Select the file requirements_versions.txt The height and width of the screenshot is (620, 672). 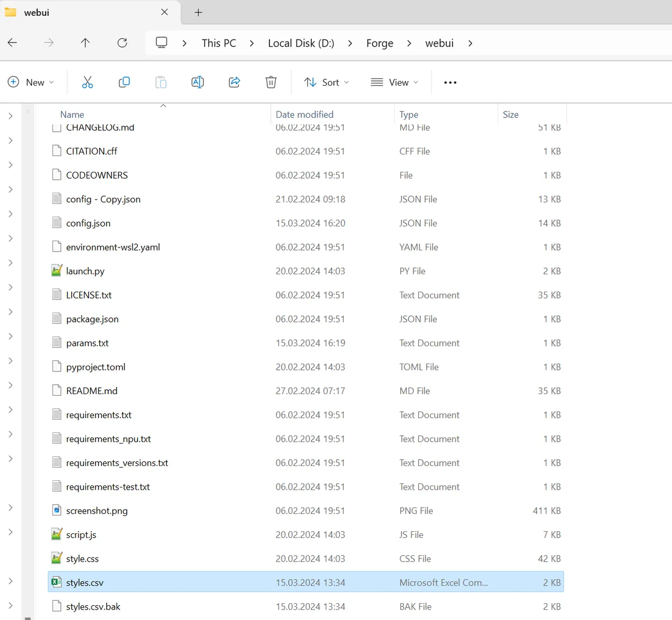click(x=117, y=463)
